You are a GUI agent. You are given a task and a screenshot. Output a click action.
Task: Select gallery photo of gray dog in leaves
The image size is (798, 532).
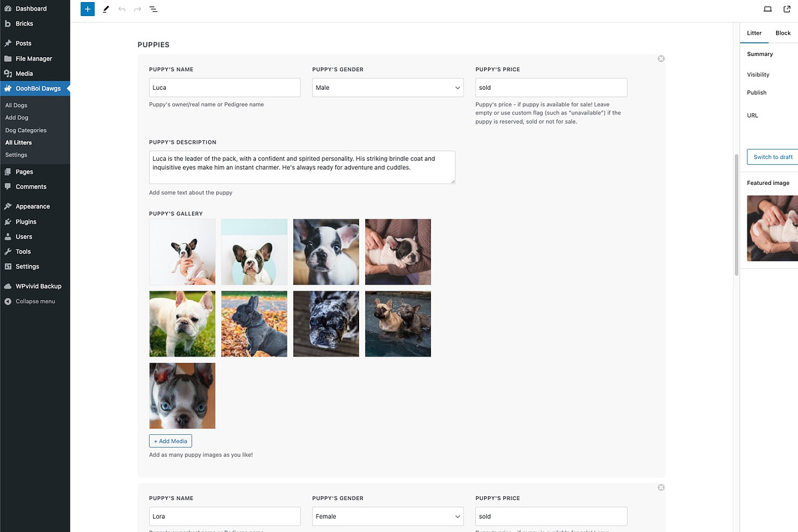[254, 324]
